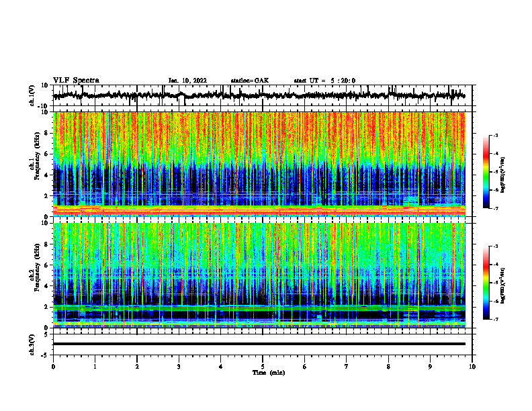
Task: Click the "2" kHz tick on ch.1 frequency axis
Action: pyautogui.click(x=46, y=196)
